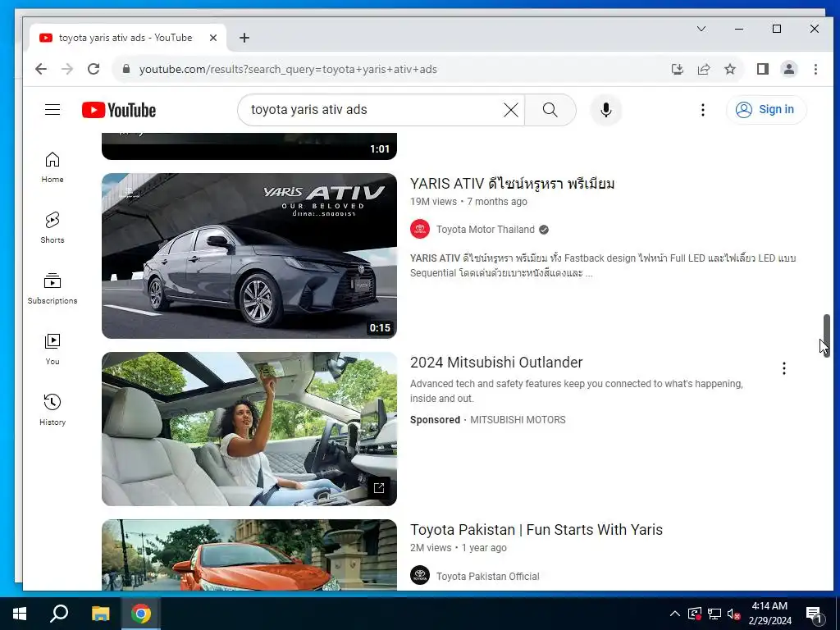This screenshot has height=630, width=840.
Task: Show hidden system tray icons
Action: pos(675,614)
